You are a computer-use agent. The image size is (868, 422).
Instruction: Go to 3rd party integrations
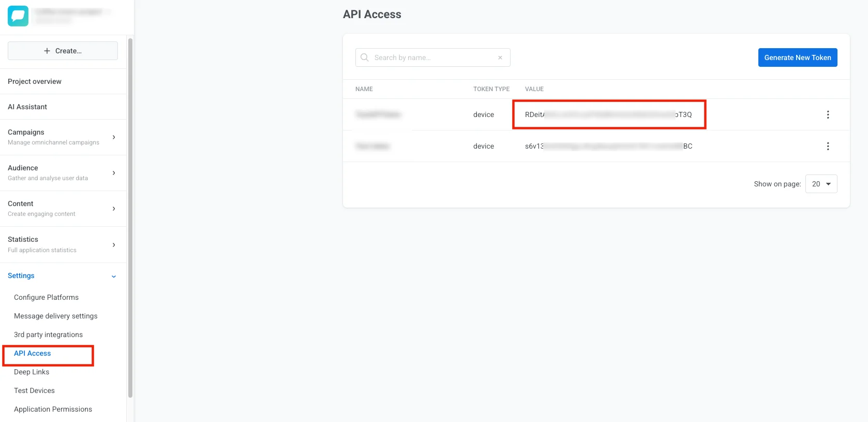click(48, 334)
